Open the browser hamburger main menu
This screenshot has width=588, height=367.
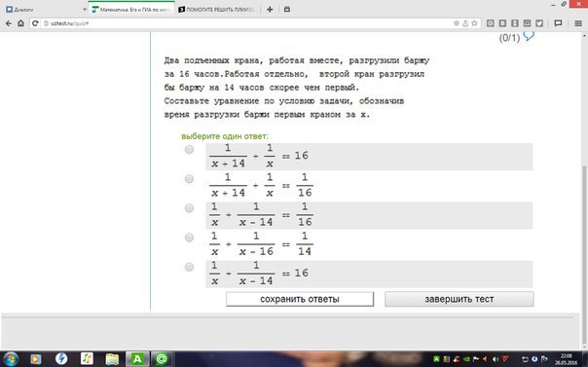coord(578,23)
